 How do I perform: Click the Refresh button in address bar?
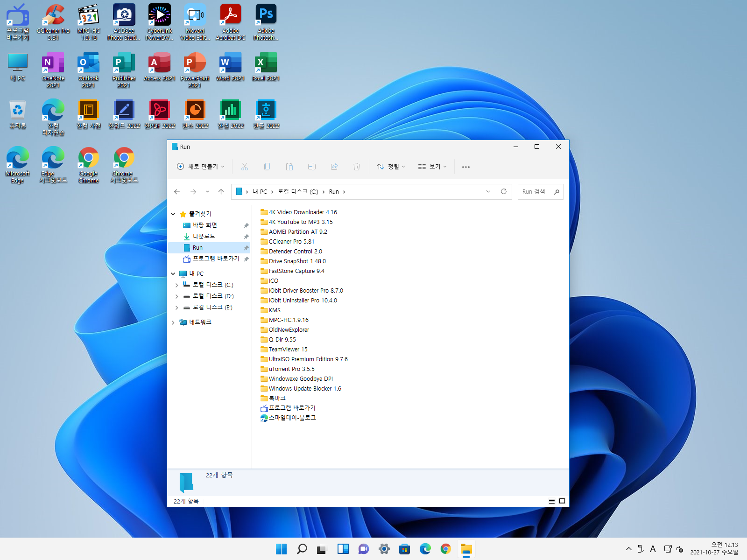click(504, 191)
